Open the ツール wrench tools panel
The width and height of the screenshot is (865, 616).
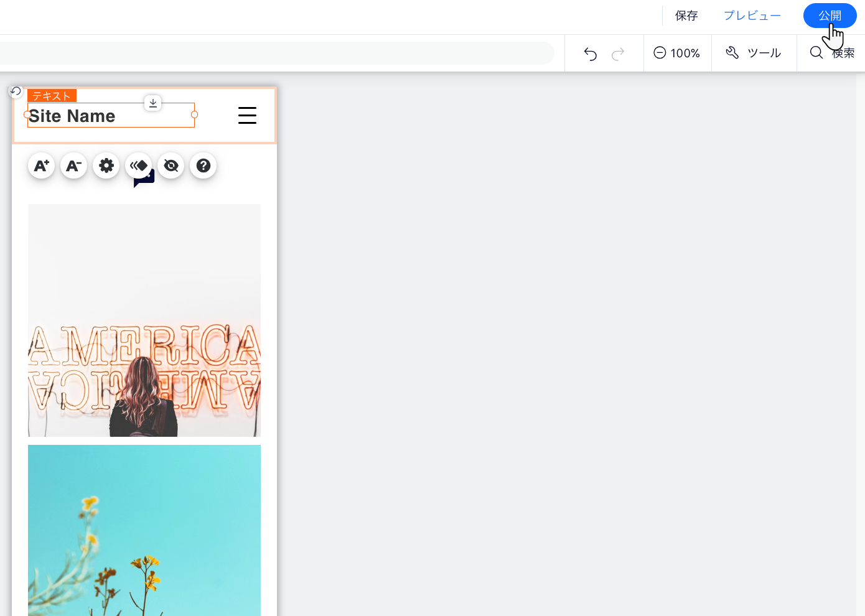click(x=754, y=53)
